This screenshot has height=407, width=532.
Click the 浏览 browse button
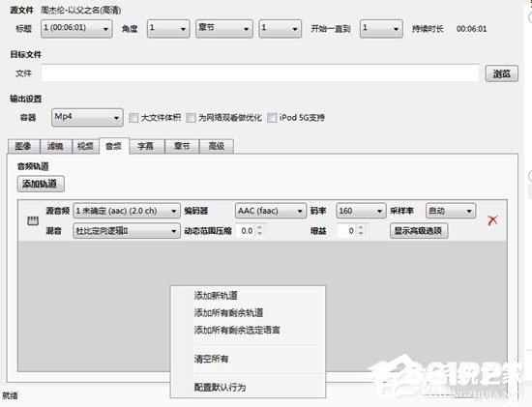502,73
